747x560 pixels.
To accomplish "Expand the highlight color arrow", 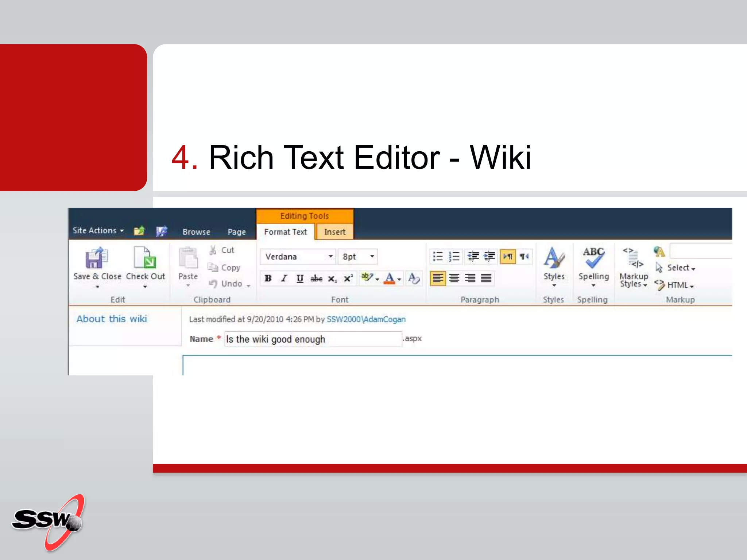I will pyautogui.click(x=378, y=280).
